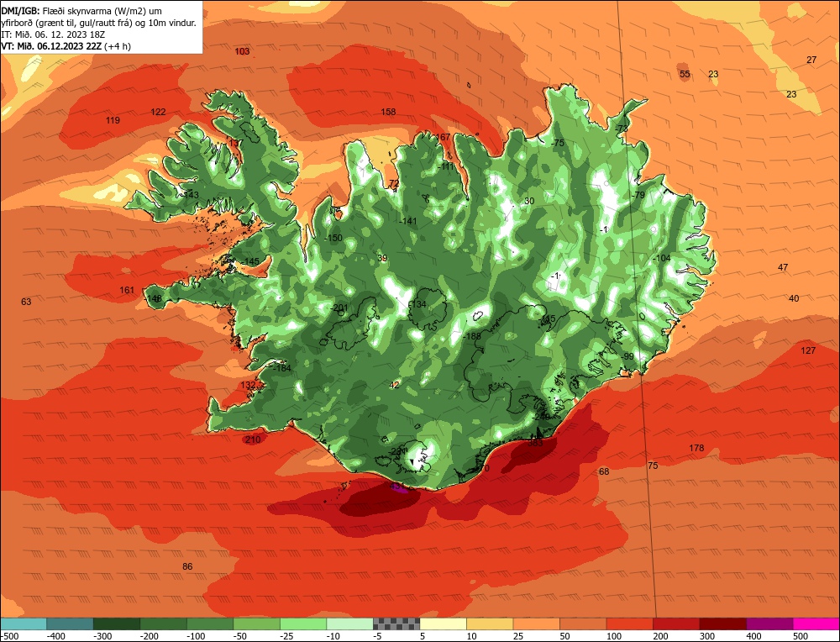Click the 158 flux value

click(388, 112)
